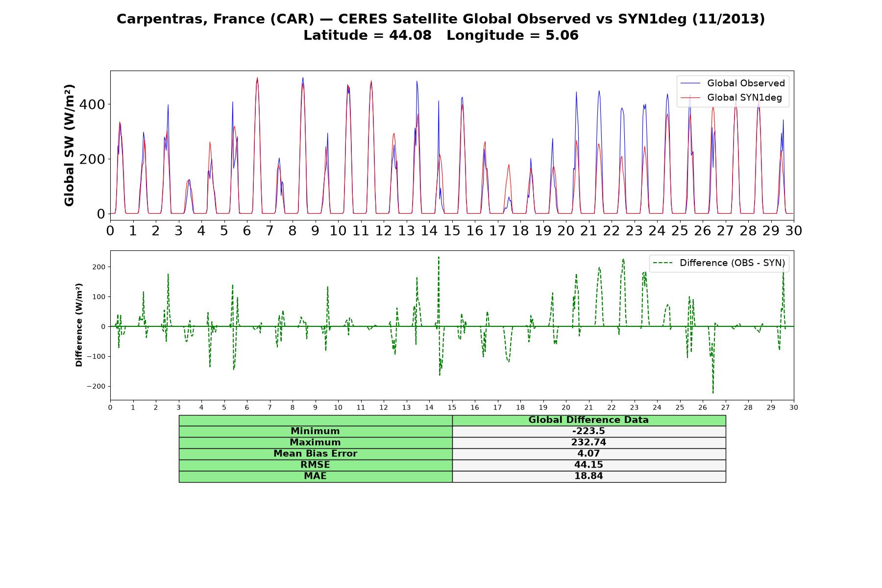The image size is (882, 588).
Task: Click the Latitude and Longitude subtitle
Action: 441,35
